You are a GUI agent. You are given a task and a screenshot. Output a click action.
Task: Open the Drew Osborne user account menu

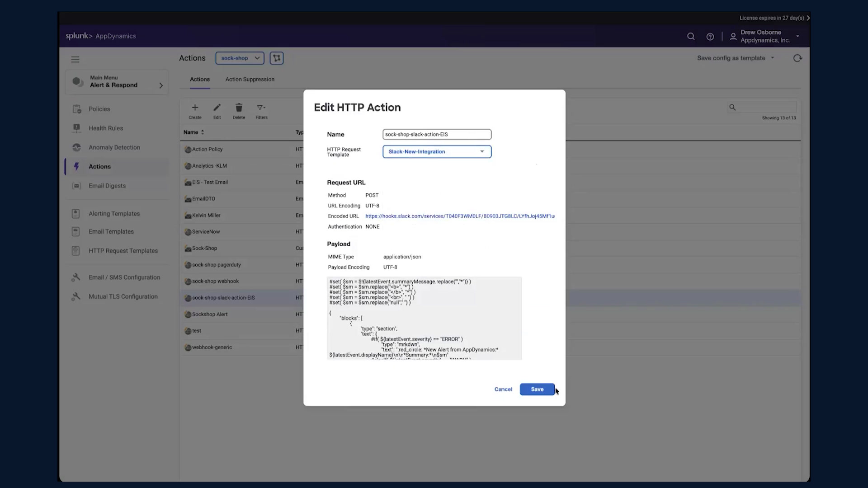(x=765, y=36)
